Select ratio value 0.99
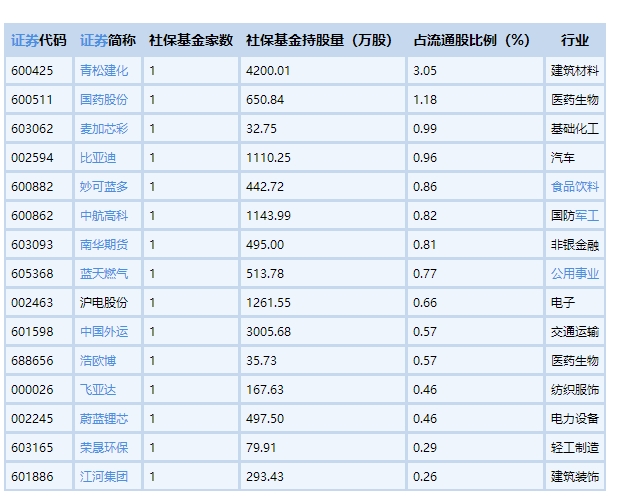This screenshot has width=618, height=497. tap(425, 129)
